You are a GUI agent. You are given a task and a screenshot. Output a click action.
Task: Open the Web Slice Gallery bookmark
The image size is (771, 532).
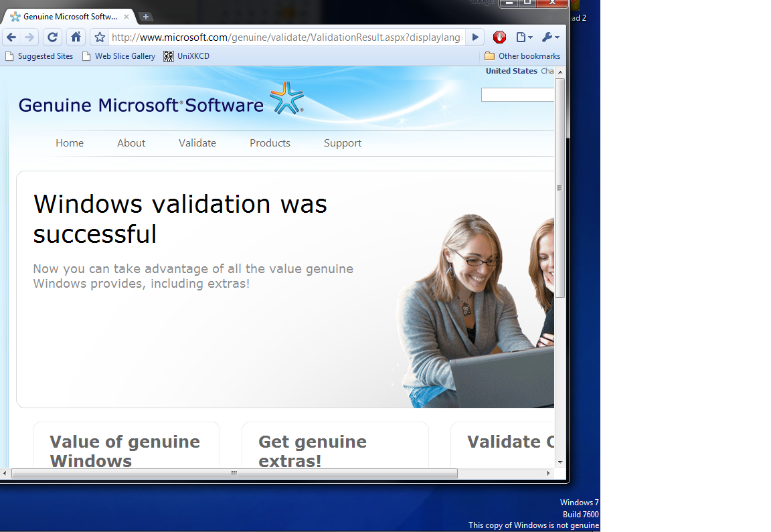coord(118,56)
